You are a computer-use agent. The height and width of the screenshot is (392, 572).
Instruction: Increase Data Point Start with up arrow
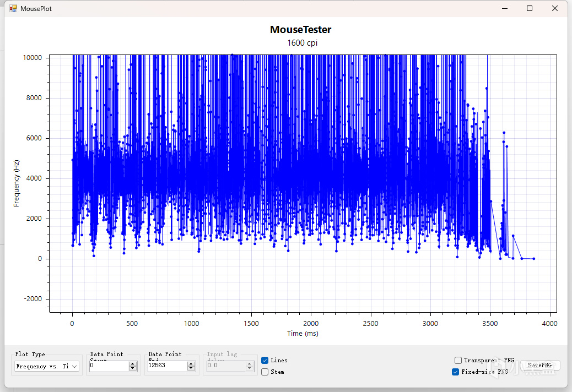click(x=132, y=363)
